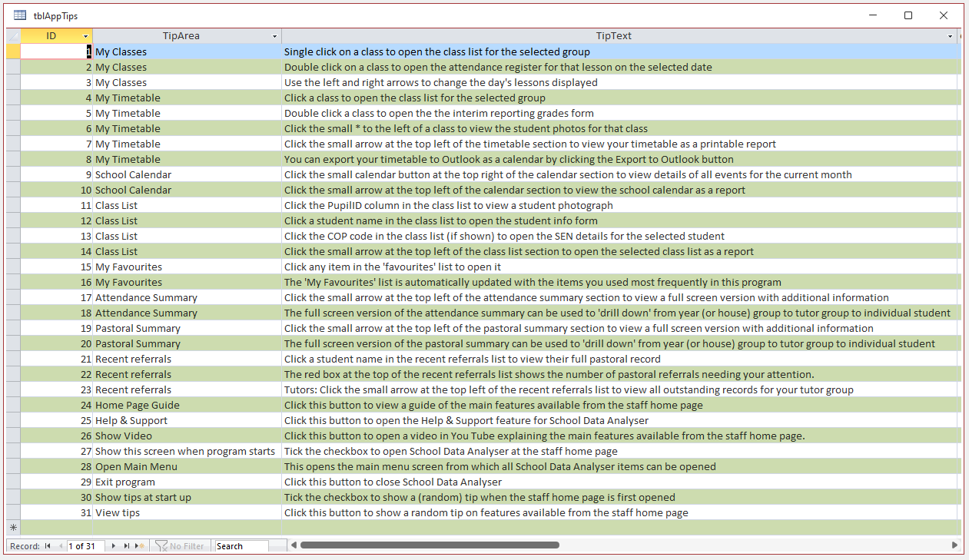Click the 'Class List' cell in row 11

(187, 205)
